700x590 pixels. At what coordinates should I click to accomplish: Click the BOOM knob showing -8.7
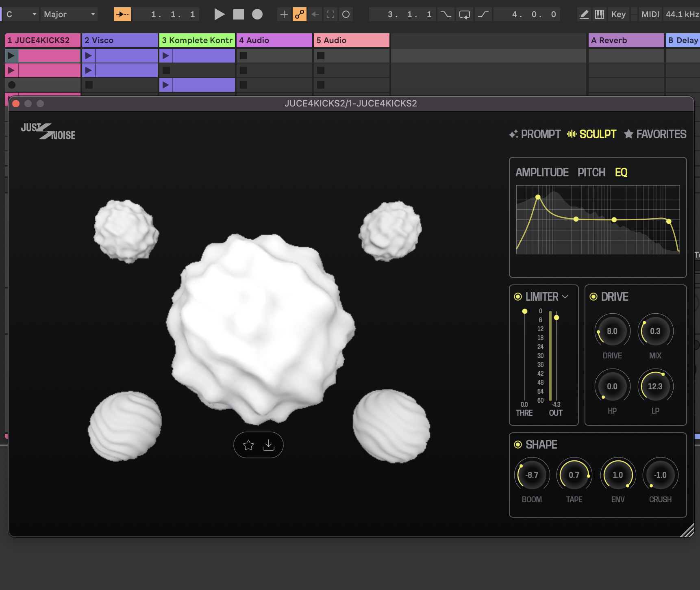532,475
